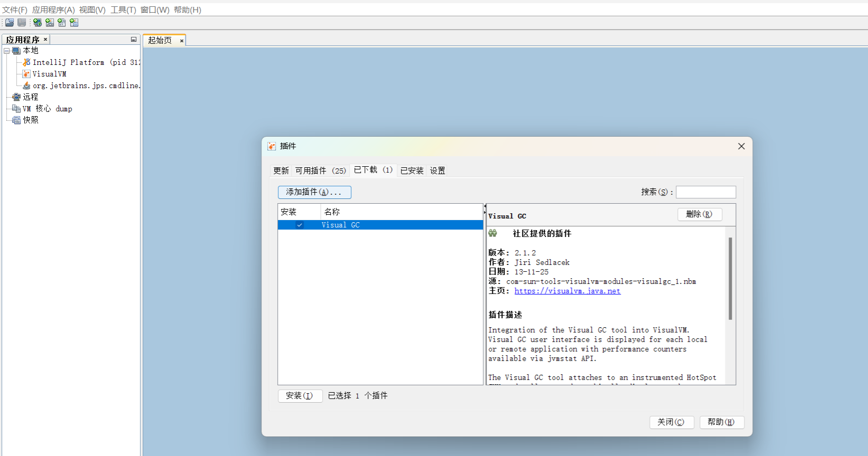
Task: Open the 设置 tab in the plugins dialog
Action: pos(437,170)
